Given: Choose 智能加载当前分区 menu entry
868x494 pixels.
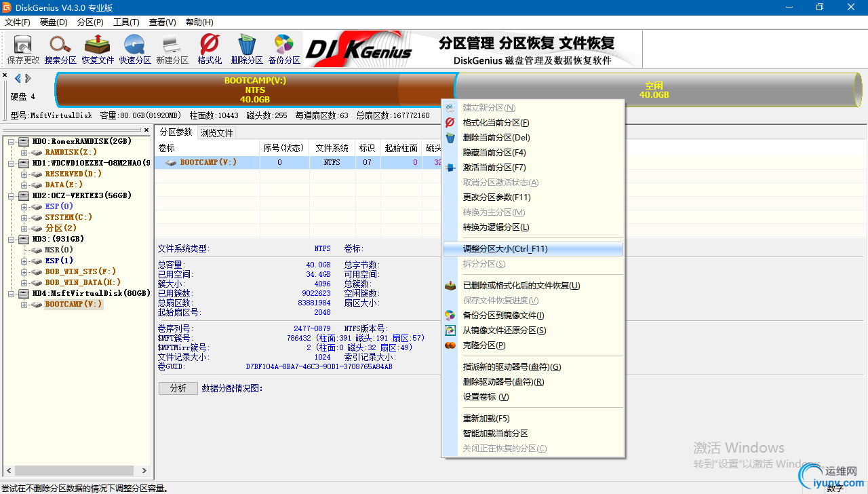Looking at the screenshot, I should [532, 434].
